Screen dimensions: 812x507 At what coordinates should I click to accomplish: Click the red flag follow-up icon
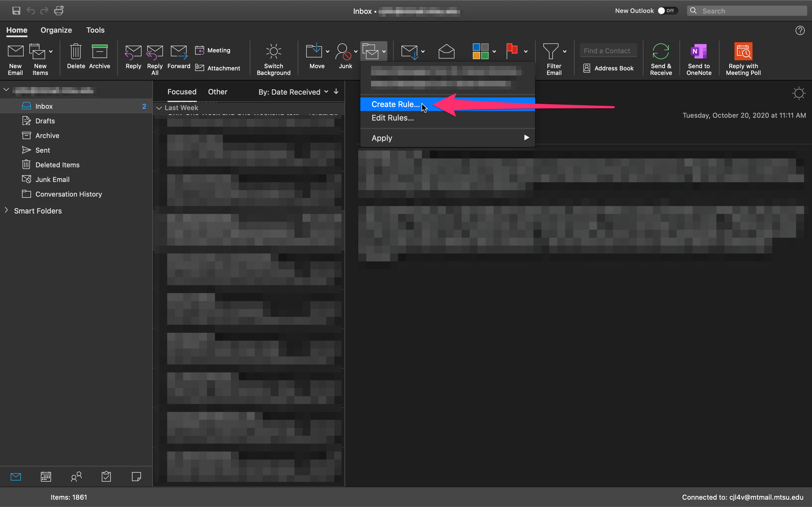512,51
